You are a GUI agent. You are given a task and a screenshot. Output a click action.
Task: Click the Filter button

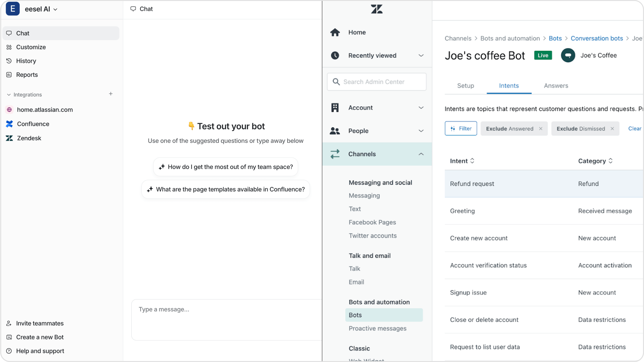461,128
